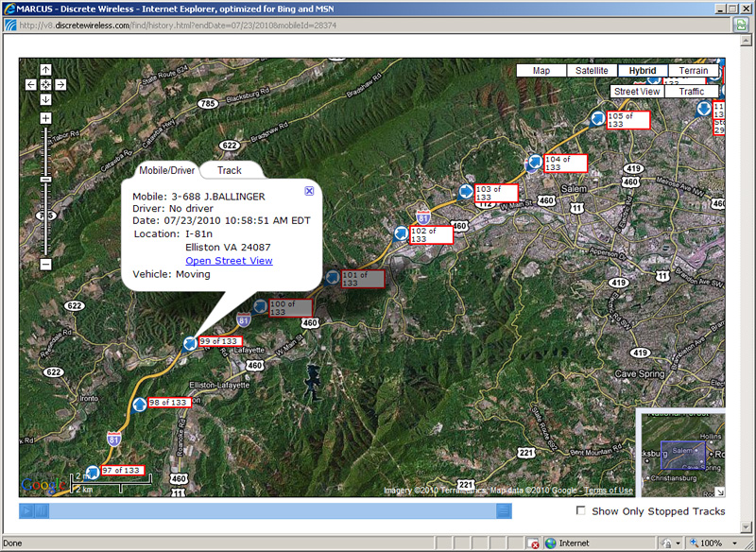Click the label 98 of 133
Screen dimensions: 756x552
pos(169,403)
